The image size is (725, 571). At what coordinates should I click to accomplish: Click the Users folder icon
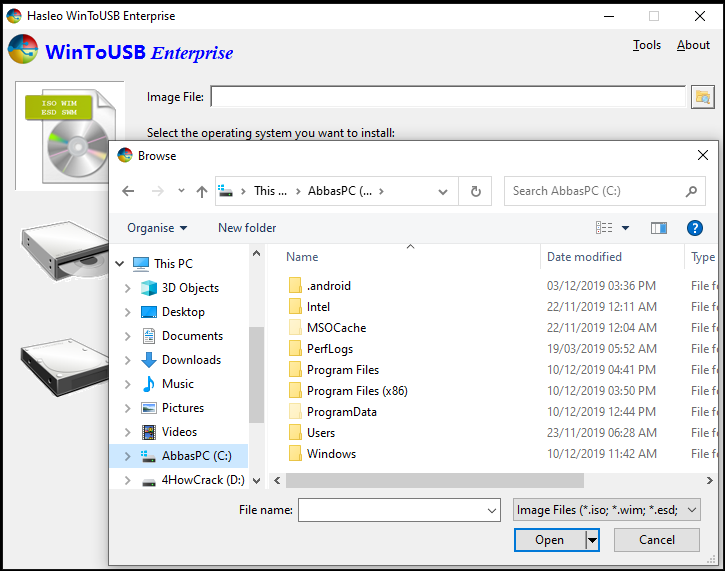pyautogui.click(x=295, y=433)
